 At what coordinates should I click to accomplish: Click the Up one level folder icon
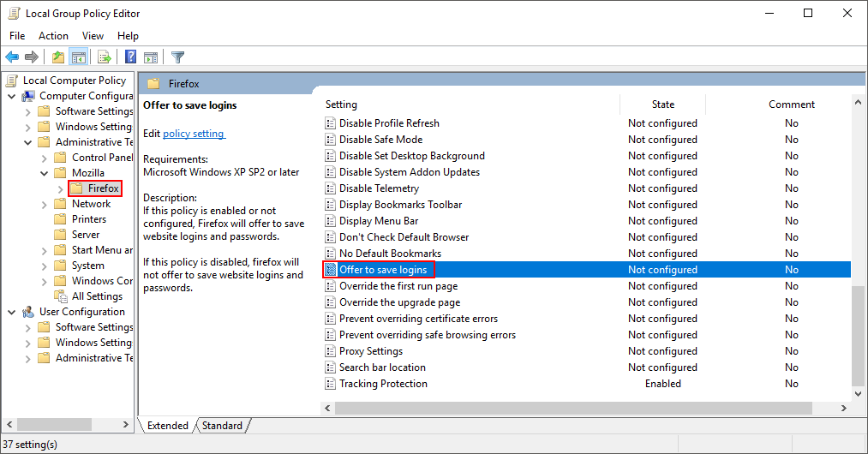point(57,57)
